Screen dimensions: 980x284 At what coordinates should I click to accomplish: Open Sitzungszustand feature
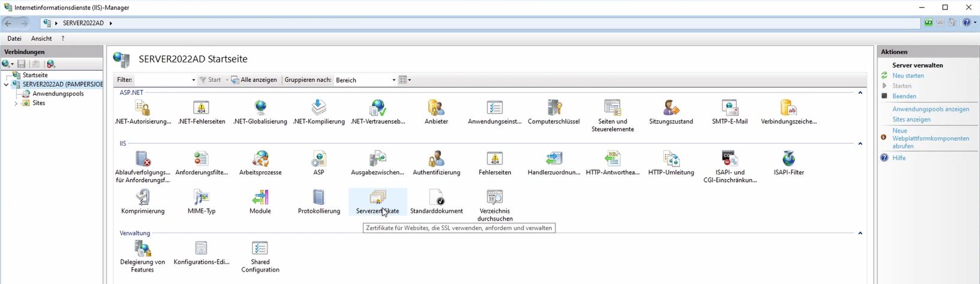tap(671, 112)
